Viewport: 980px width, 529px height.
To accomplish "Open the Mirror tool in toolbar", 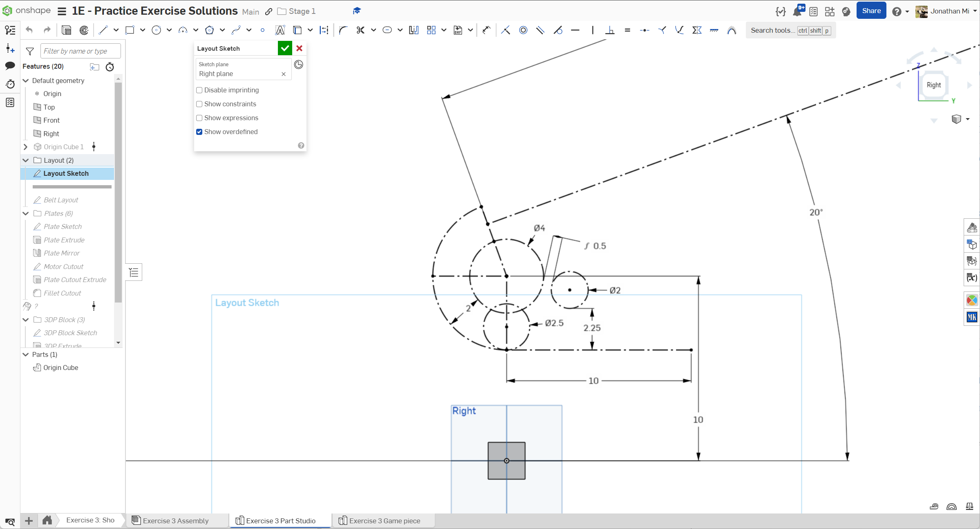I will tap(414, 30).
